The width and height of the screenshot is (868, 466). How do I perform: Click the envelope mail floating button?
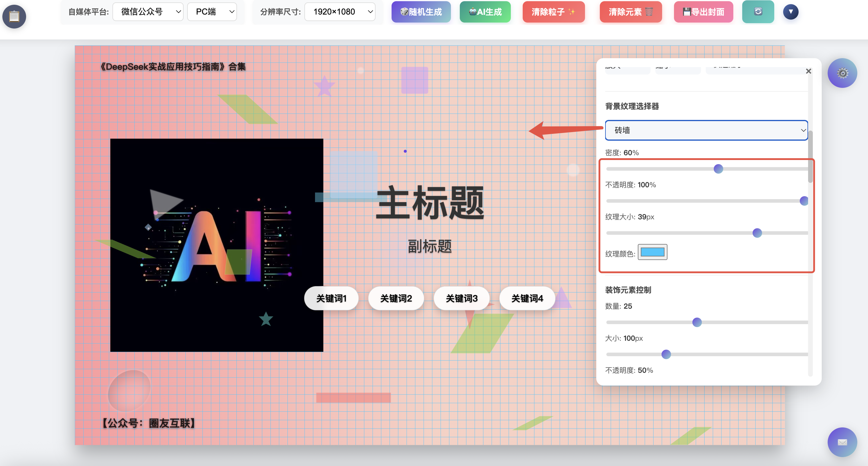(842, 442)
